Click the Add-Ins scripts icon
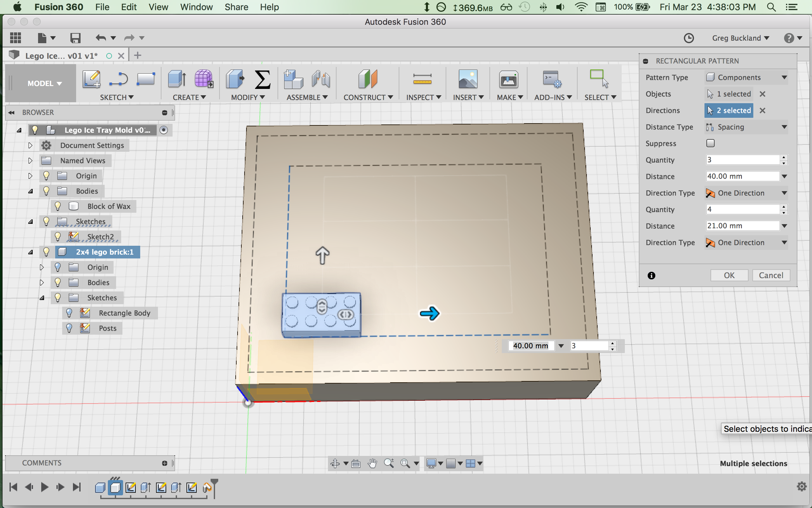This screenshot has width=812, height=508. point(552,79)
